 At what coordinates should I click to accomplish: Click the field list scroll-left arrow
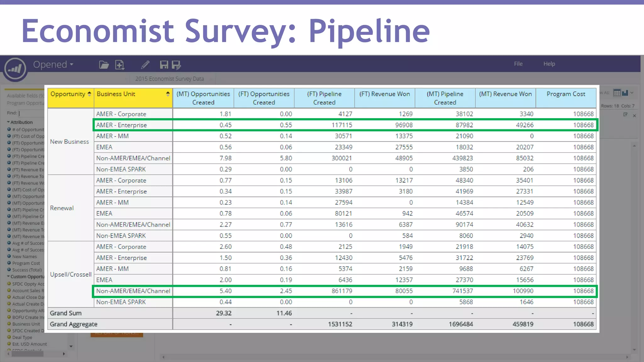(x=8, y=354)
